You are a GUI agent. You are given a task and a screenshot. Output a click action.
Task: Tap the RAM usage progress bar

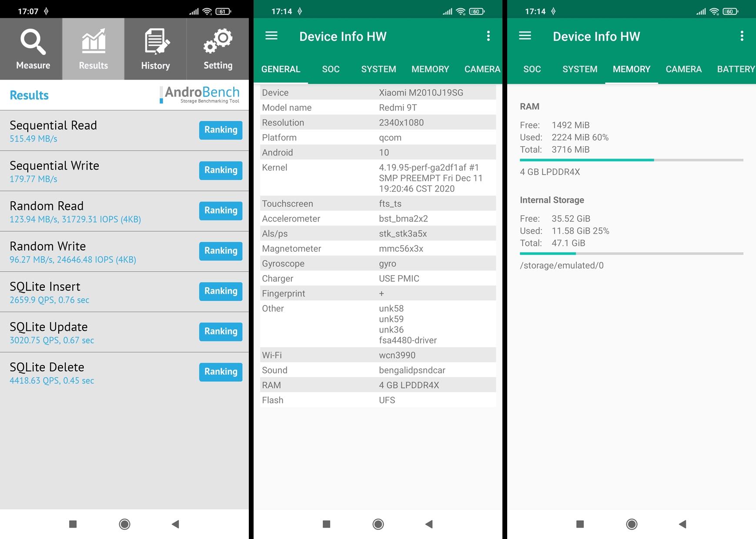632,160
